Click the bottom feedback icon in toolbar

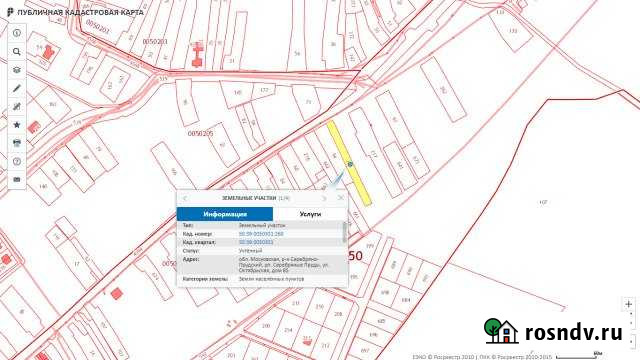[17, 180]
